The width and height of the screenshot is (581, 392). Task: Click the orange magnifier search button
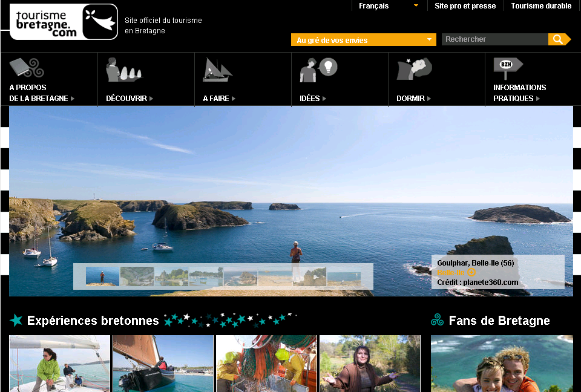pos(558,39)
